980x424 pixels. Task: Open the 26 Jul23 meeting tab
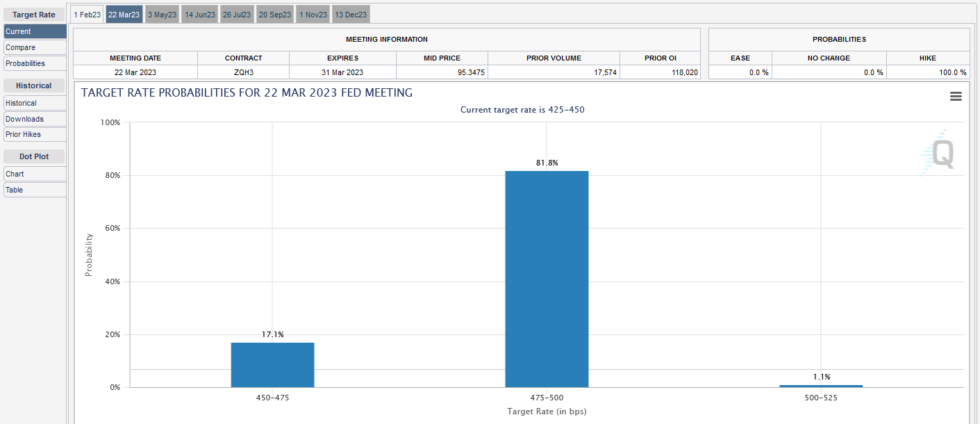[x=238, y=15]
